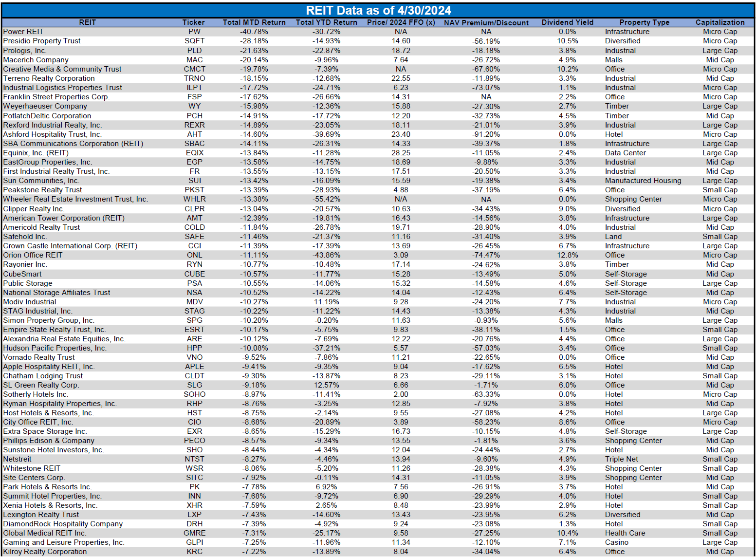Screen dimensions: 756x557
Task: Select the 'Capitalization' column header
Action: pos(720,22)
